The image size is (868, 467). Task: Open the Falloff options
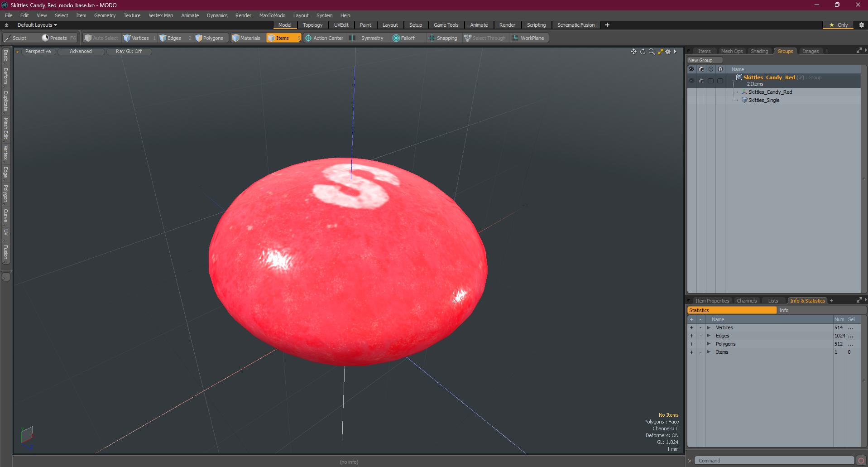(x=408, y=38)
